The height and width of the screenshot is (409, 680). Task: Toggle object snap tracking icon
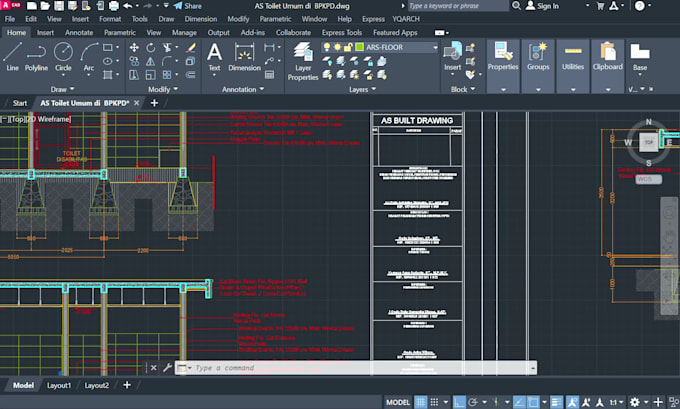(x=519, y=402)
